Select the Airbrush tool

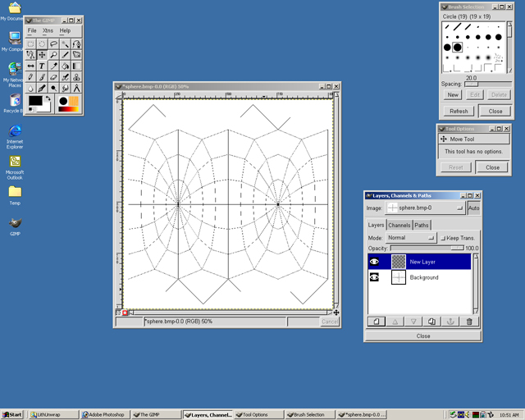[65, 77]
